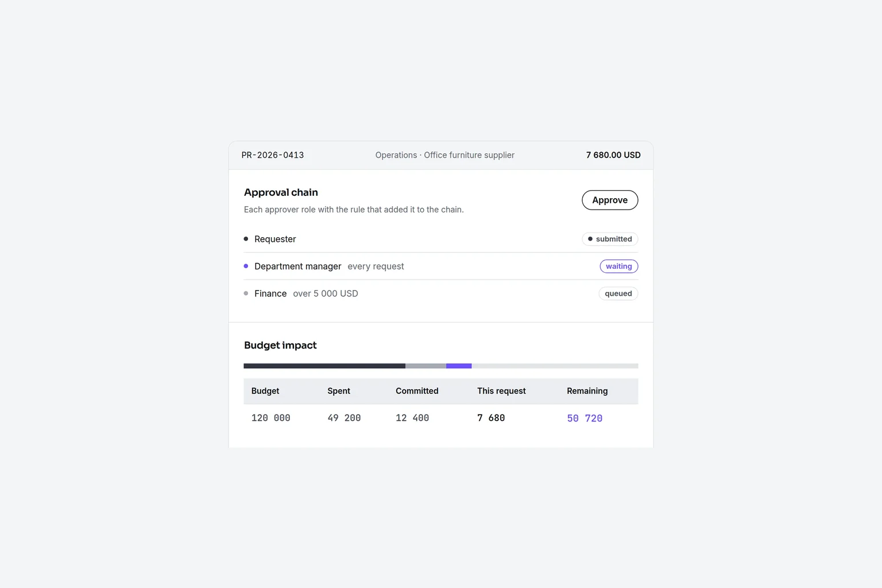882x588 pixels.
Task: Click the Approve button
Action: pyautogui.click(x=610, y=200)
